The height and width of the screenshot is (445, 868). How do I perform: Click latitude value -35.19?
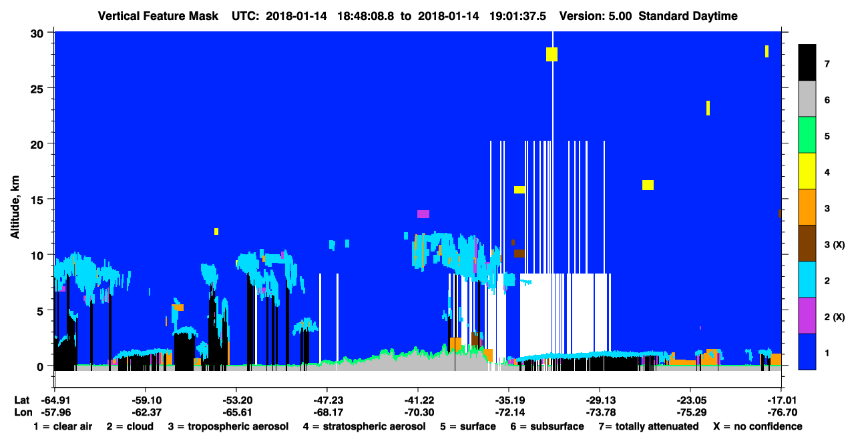[x=509, y=400]
